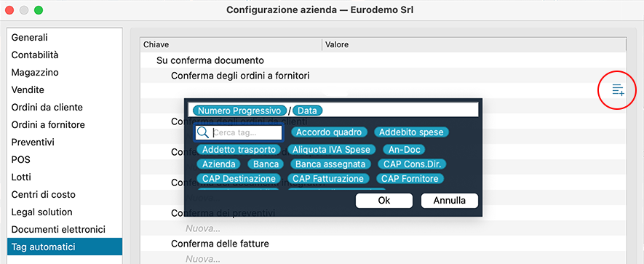This screenshot has height=264, width=644.
Task: Click the tag formula field after Data
Action: coord(400,111)
